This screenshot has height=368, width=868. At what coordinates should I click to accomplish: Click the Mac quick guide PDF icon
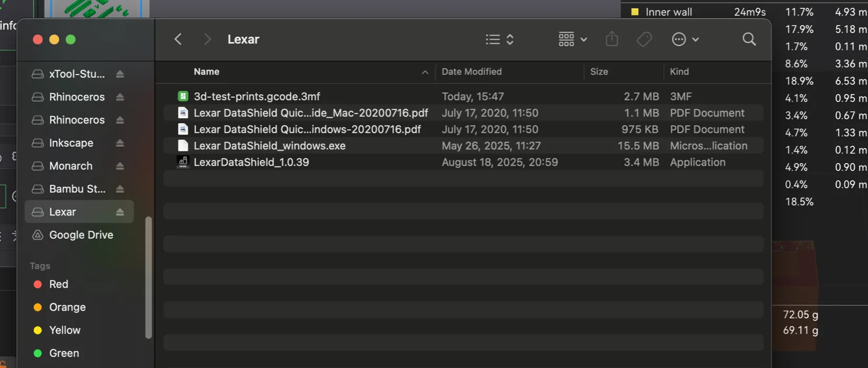pyautogui.click(x=182, y=113)
